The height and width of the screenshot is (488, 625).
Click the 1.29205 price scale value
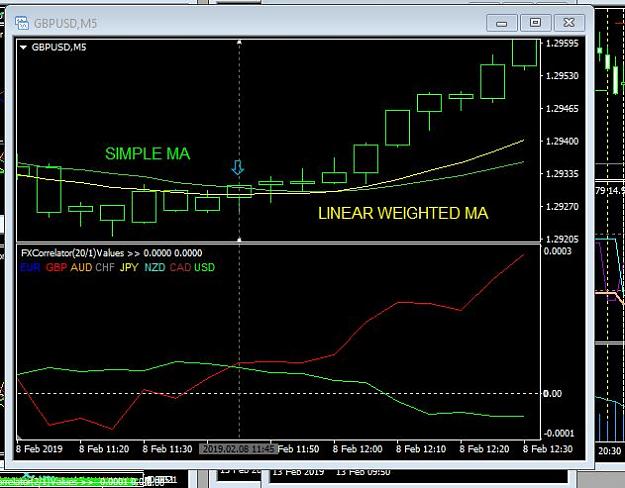[x=562, y=239]
